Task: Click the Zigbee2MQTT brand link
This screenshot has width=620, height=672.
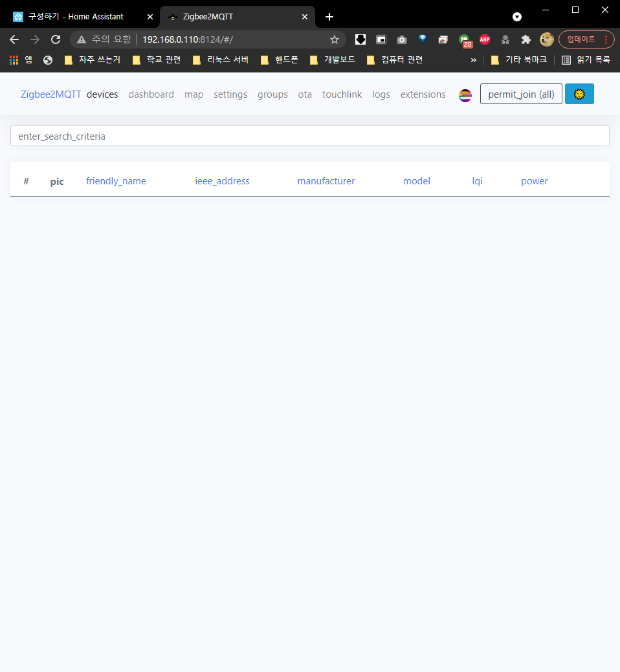Action: [x=50, y=94]
